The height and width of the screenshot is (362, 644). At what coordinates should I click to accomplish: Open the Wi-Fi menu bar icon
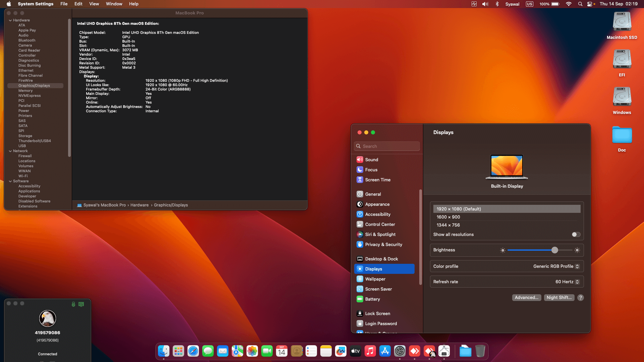[569, 4]
